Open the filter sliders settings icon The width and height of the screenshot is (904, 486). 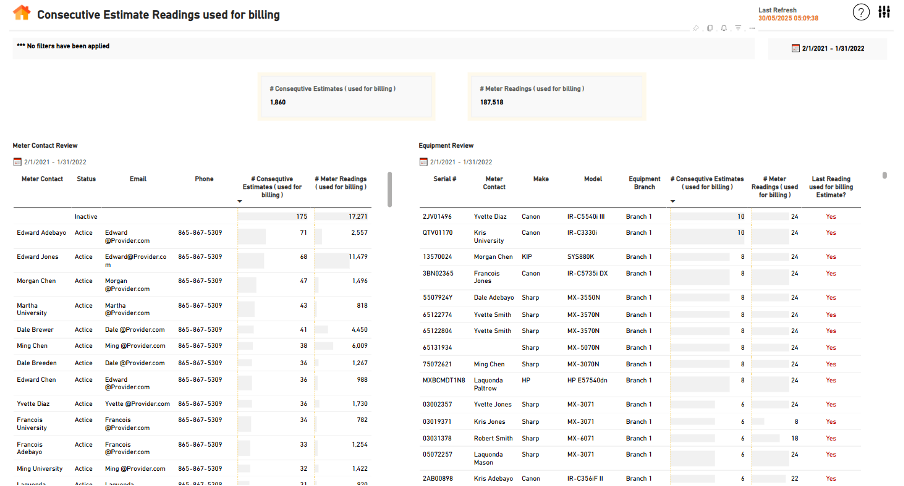coord(884,12)
